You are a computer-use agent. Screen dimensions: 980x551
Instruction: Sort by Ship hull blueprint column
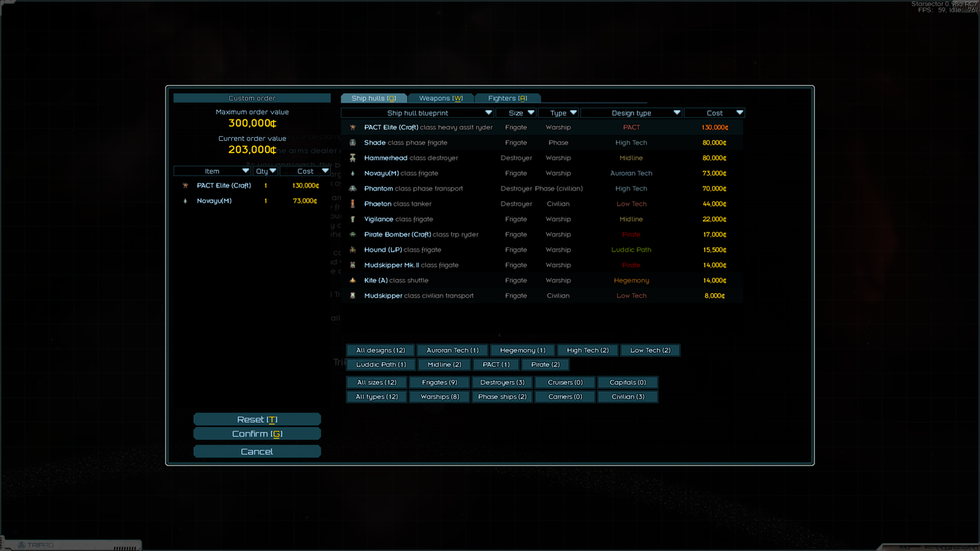418,112
